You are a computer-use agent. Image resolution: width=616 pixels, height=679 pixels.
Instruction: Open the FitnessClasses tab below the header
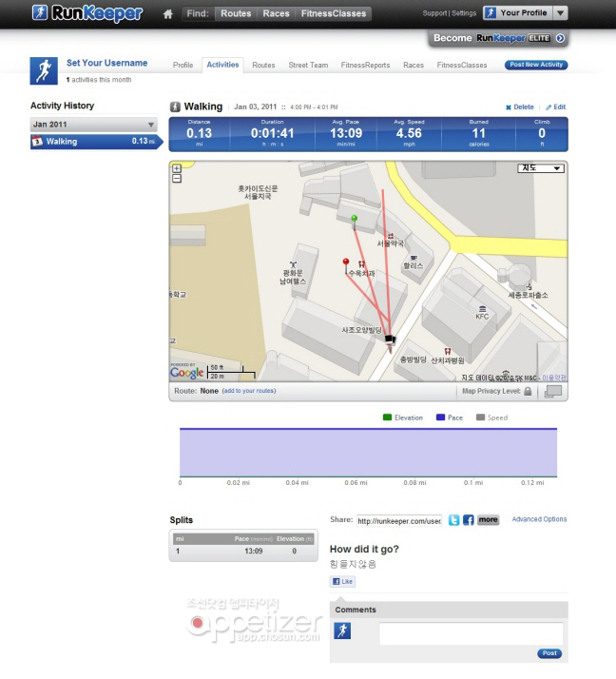coord(462,65)
